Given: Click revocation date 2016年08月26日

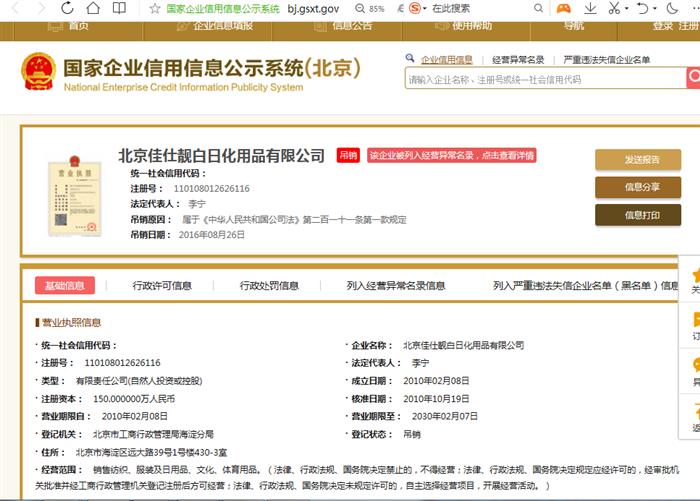Looking at the screenshot, I should pyautogui.click(x=212, y=235).
